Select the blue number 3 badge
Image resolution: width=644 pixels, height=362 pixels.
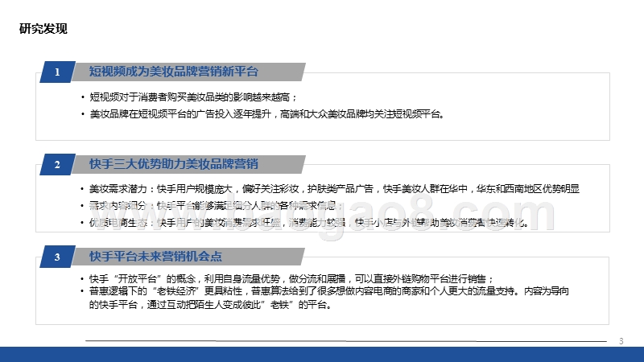pos(57,257)
